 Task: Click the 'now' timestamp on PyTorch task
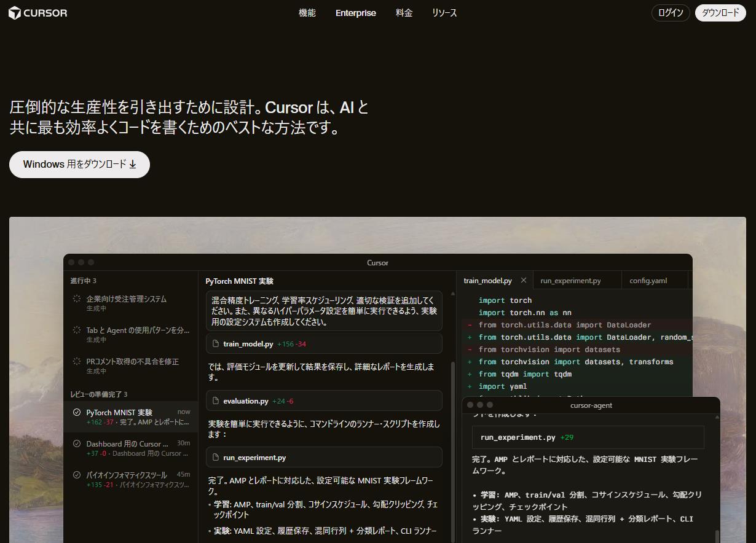coord(184,412)
